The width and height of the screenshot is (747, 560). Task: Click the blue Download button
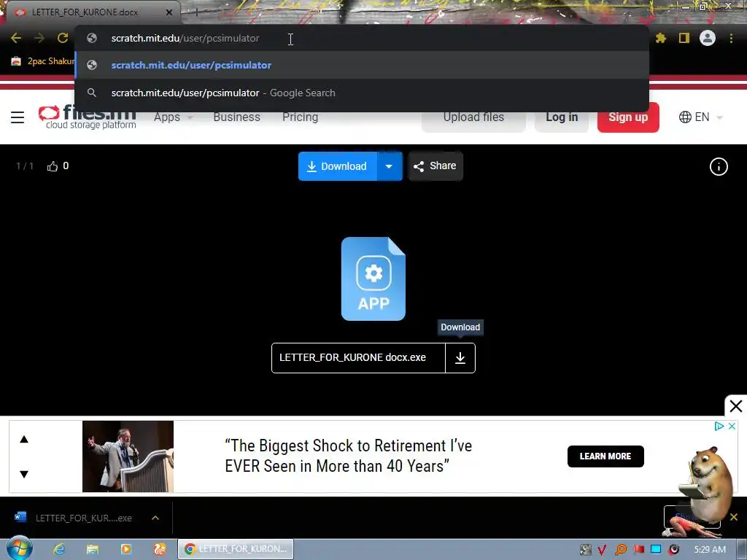pyautogui.click(x=338, y=166)
